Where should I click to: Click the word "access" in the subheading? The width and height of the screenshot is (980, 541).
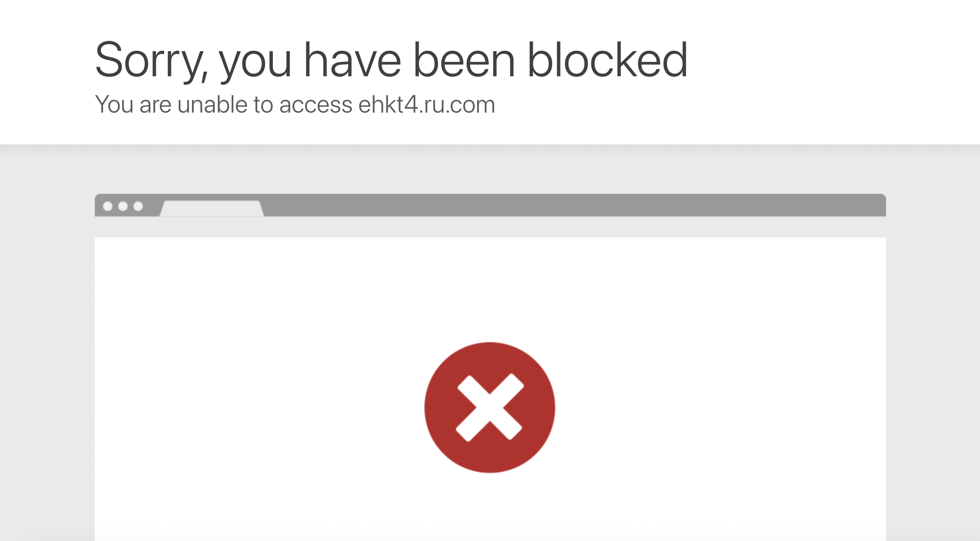[316, 106]
